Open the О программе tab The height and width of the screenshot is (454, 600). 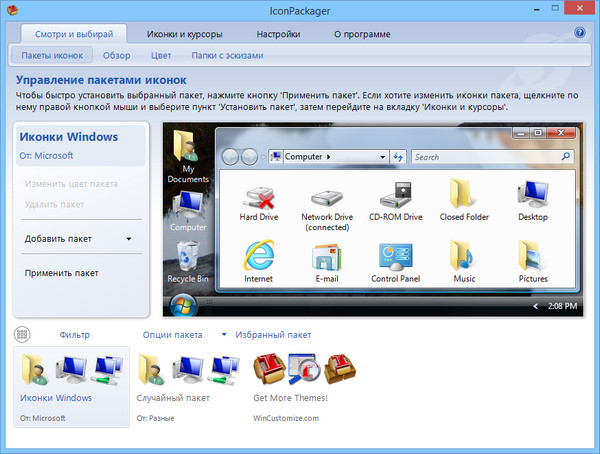[x=362, y=34]
